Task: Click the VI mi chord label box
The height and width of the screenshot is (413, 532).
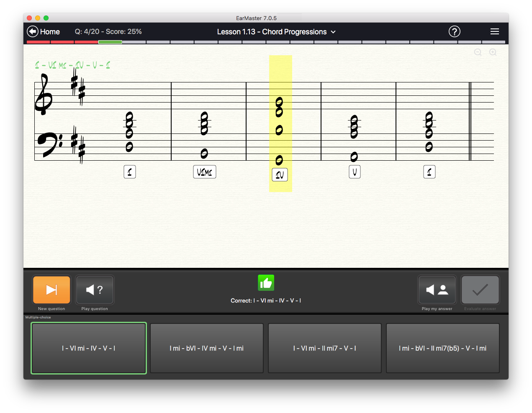Action: tap(204, 172)
